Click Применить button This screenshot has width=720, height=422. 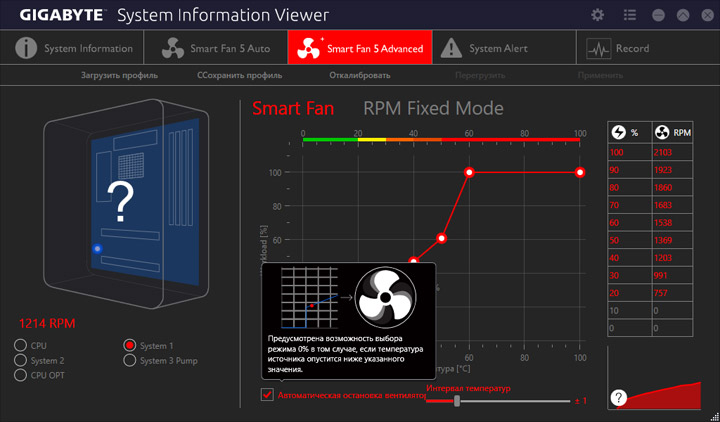600,75
